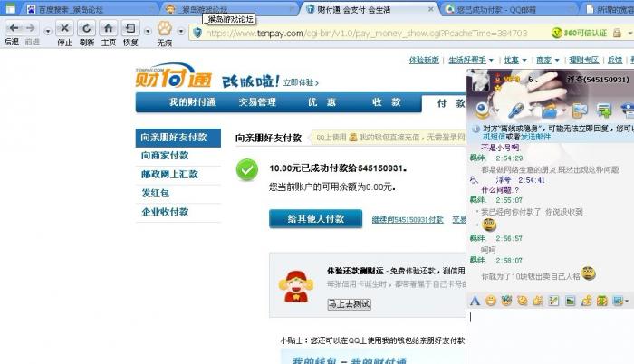
Task: Click the 恢复 restore tab button
Action: point(130,28)
